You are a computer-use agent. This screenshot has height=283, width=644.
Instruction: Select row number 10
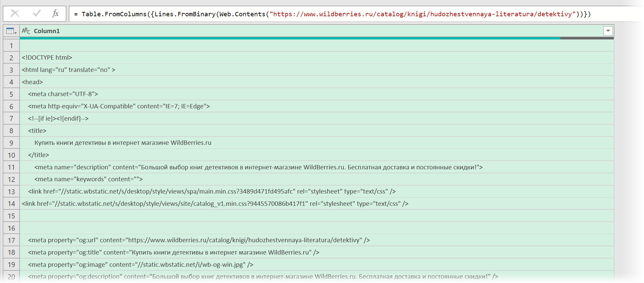click(11, 155)
